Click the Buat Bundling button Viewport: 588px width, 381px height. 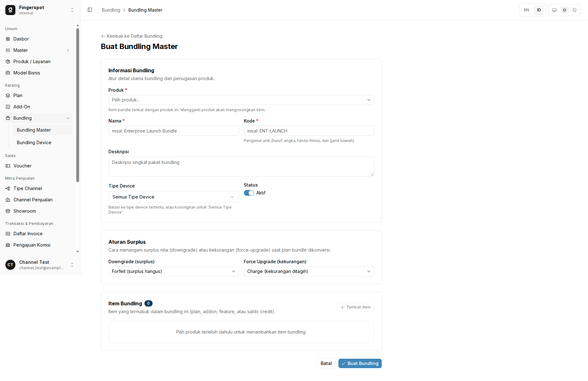(360, 363)
